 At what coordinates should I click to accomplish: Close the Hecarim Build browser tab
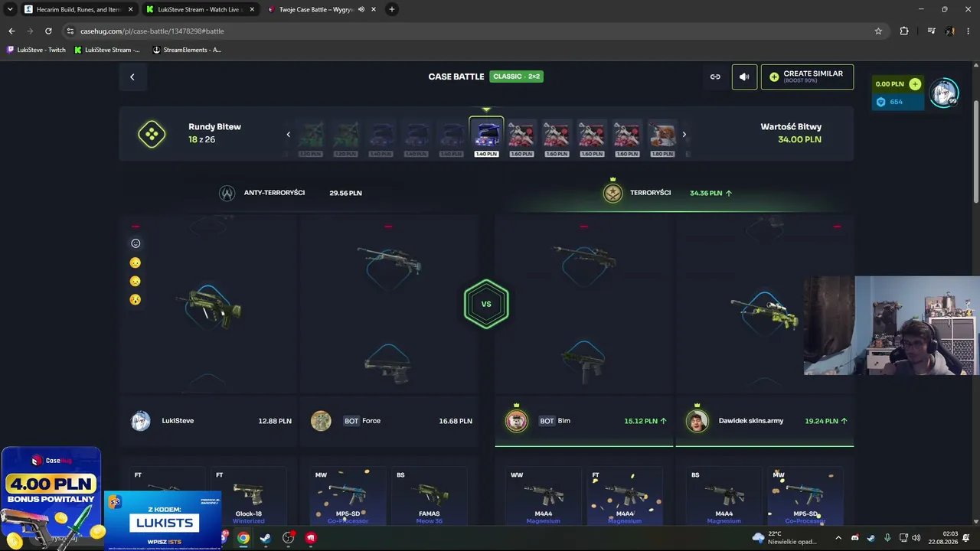(x=130, y=9)
